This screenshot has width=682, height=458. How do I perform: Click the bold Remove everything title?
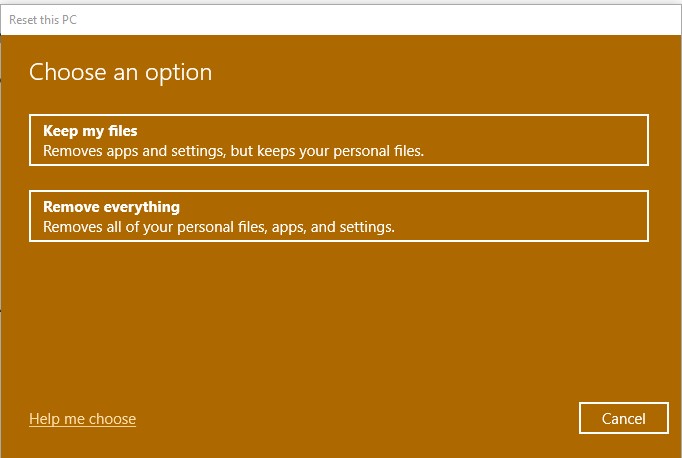click(111, 207)
